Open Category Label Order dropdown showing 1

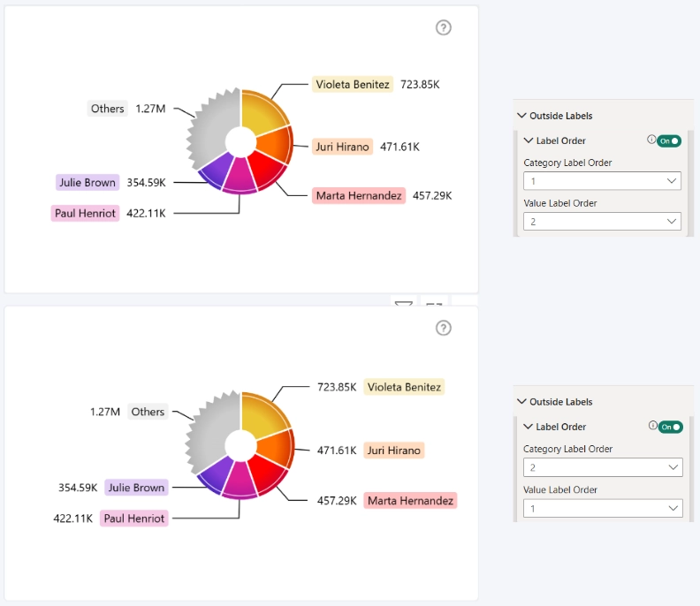pyautogui.click(x=602, y=181)
